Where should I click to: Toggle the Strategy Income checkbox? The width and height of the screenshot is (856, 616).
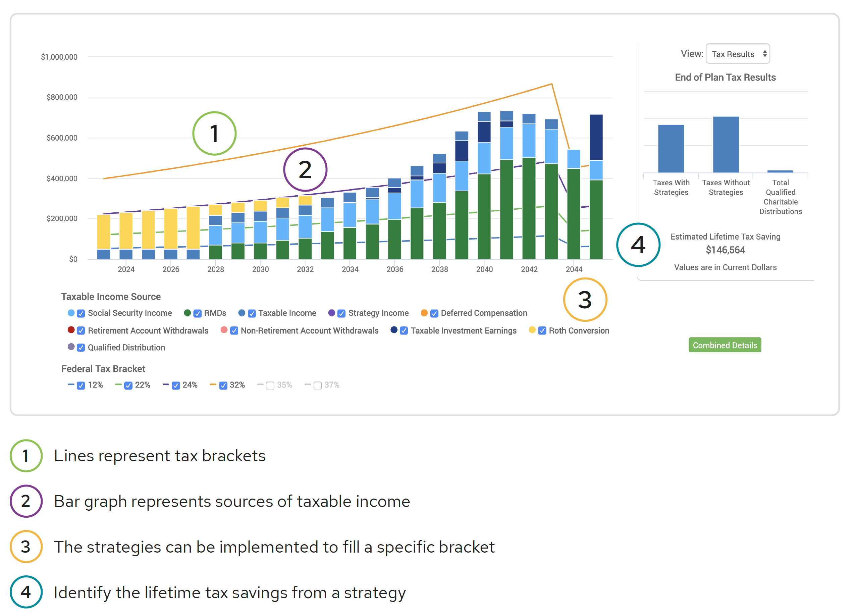[341, 314]
